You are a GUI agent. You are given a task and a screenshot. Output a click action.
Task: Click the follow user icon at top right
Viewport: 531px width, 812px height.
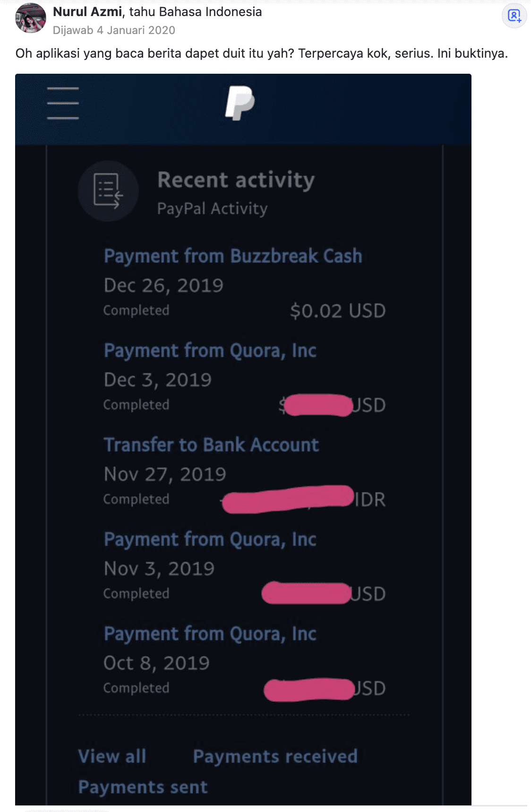point(514,16)
